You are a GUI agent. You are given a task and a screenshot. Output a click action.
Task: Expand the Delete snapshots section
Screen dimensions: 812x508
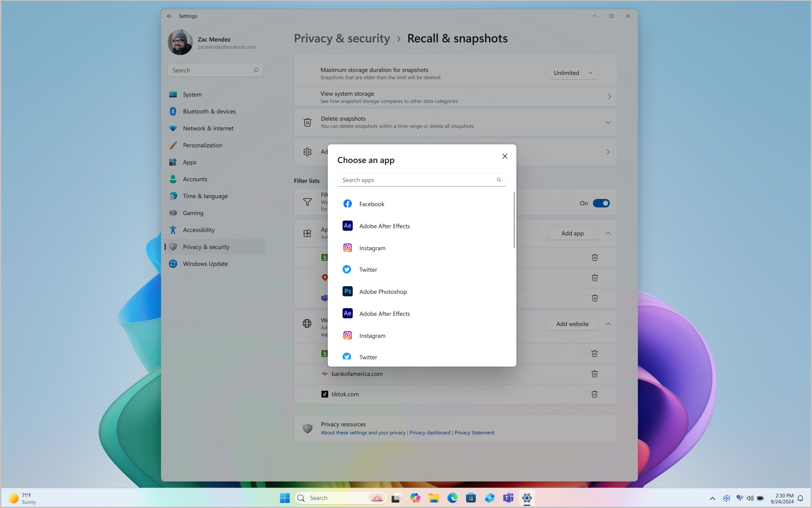pyautogui.click(x=608, y=122)
